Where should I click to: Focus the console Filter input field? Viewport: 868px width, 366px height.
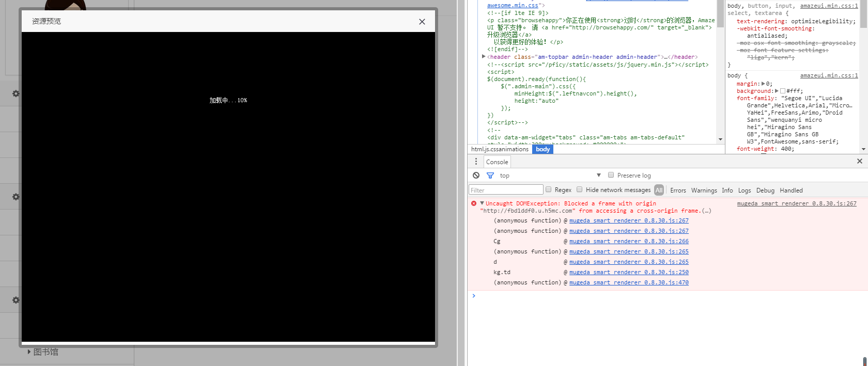point(506,190)
